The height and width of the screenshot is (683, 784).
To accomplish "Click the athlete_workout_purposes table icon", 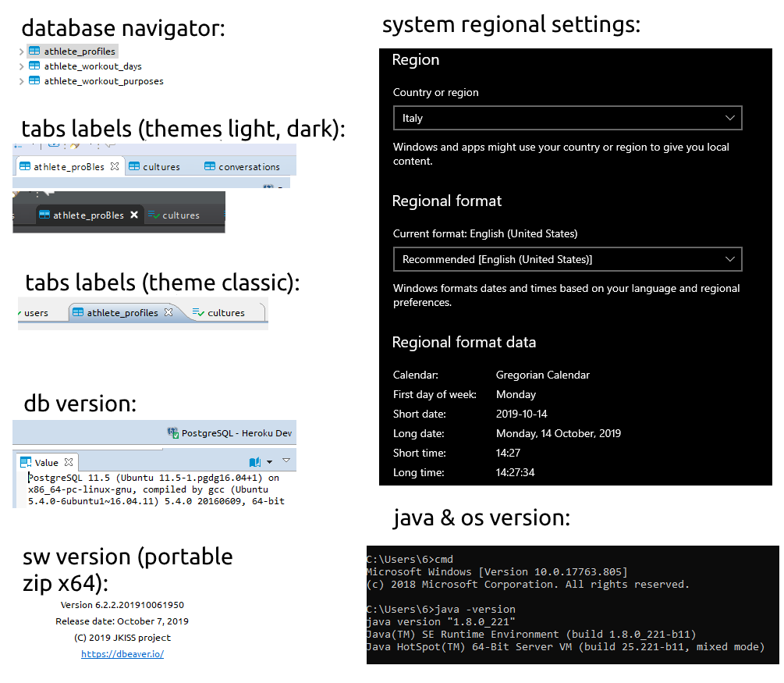I will (34, 80).
